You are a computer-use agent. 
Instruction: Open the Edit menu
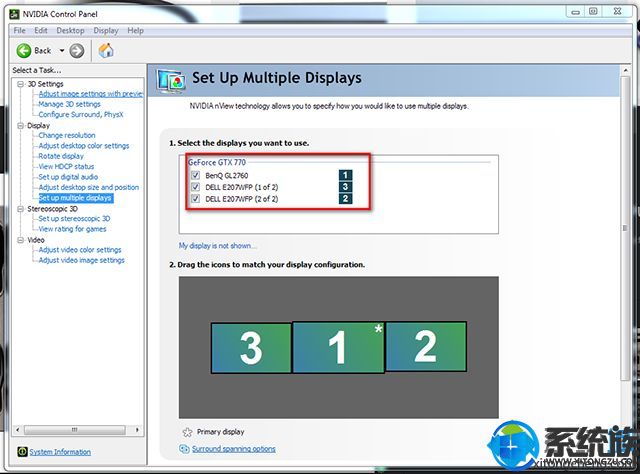(x=41, y=31)
